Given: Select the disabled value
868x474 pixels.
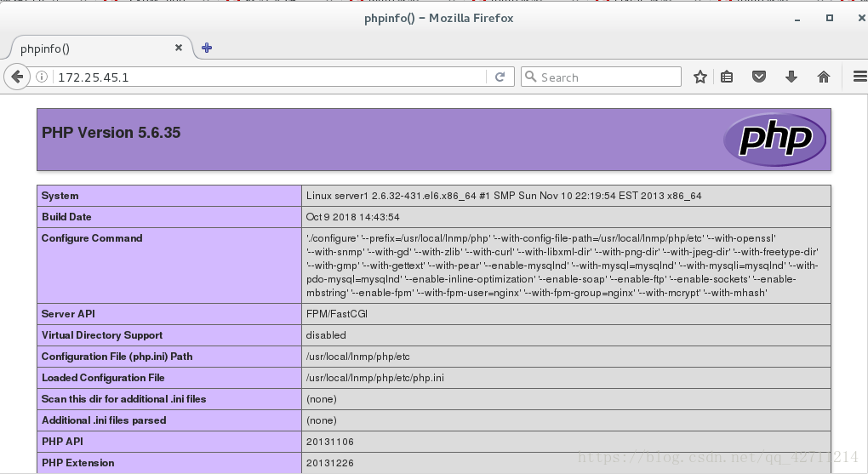Looking at the screenshot, I should [x=326, y=335].
